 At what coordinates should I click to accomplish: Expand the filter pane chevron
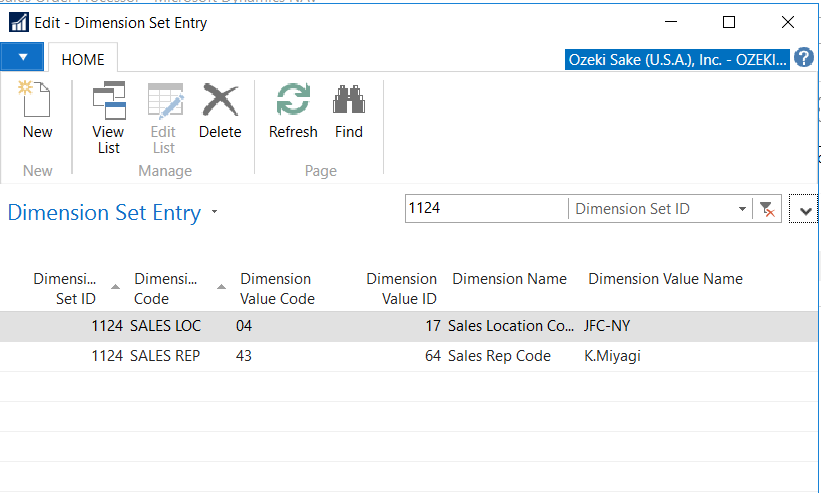point(806,211)
